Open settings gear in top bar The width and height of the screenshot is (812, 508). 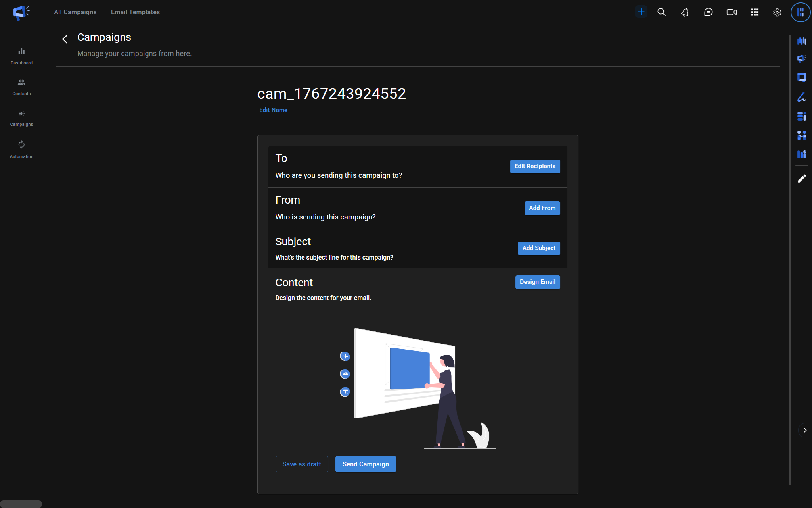(777, 12)
